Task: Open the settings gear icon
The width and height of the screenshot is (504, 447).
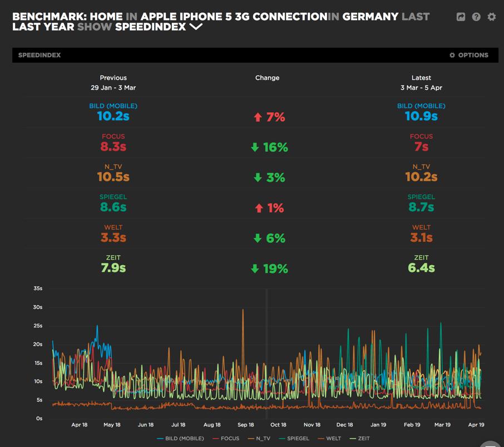Action: tap(491, 17)
